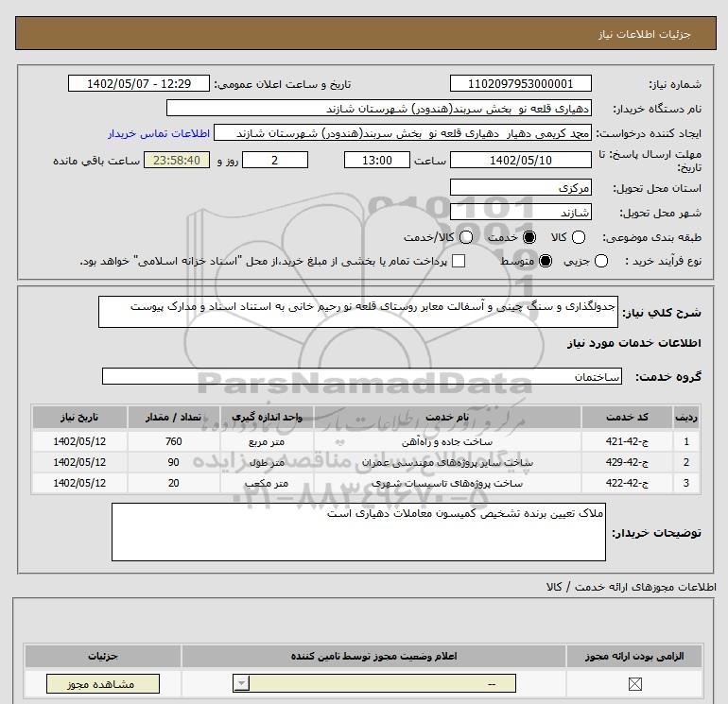Click the quantity cell 760
The image size is (728, 704).
pos(173,441)
